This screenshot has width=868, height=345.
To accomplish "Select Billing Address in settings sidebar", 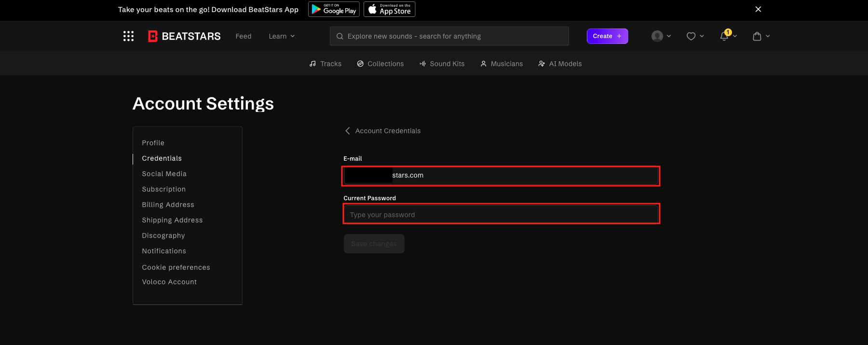I will pos(168,205).
